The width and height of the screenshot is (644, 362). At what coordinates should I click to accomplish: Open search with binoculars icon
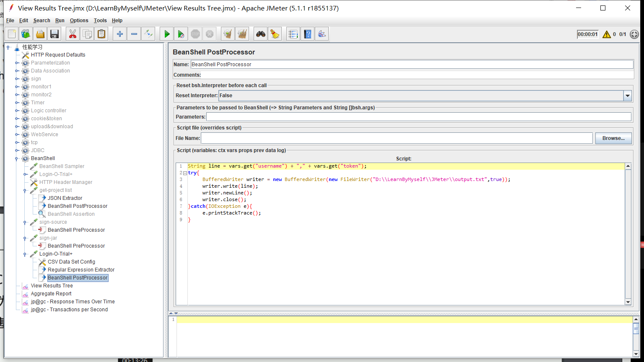coord(261,34)
